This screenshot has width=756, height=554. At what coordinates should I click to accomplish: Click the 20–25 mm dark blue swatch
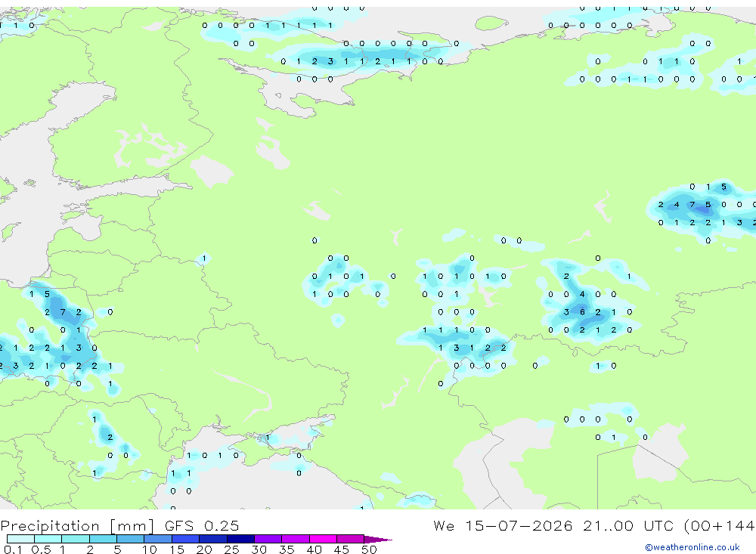pos(213,539)
